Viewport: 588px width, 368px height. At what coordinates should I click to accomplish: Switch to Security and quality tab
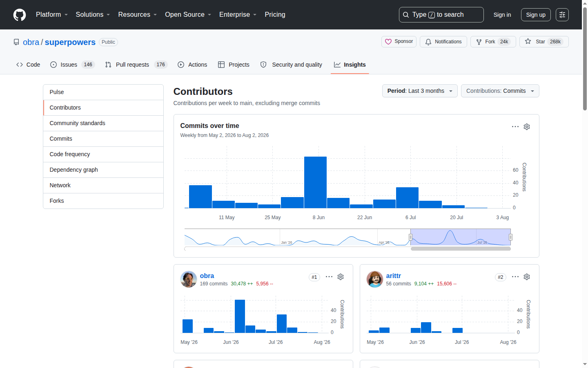pos(291,65)
